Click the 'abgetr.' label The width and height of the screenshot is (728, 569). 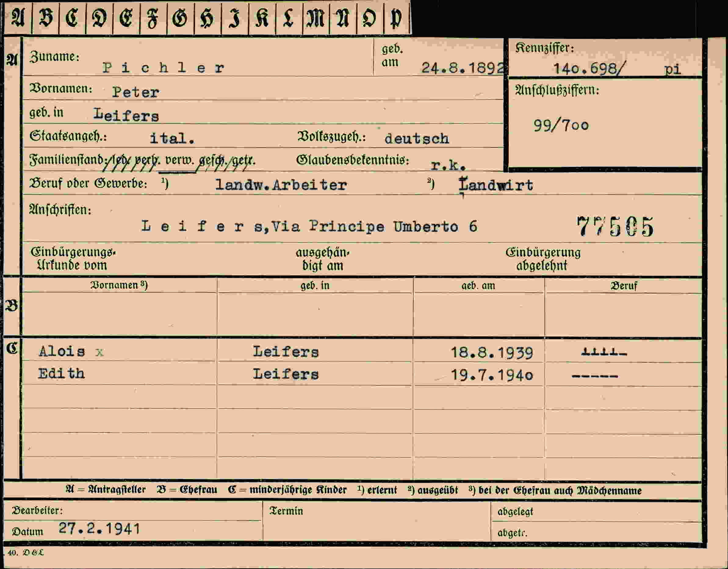[512, 533]
